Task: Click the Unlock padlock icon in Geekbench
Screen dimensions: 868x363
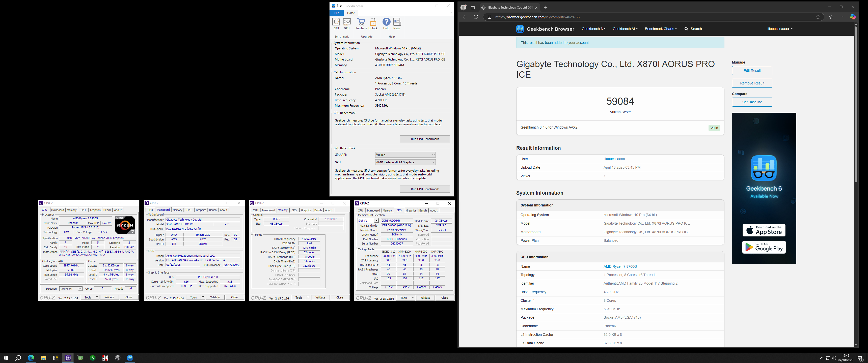Action: (373, 24)
